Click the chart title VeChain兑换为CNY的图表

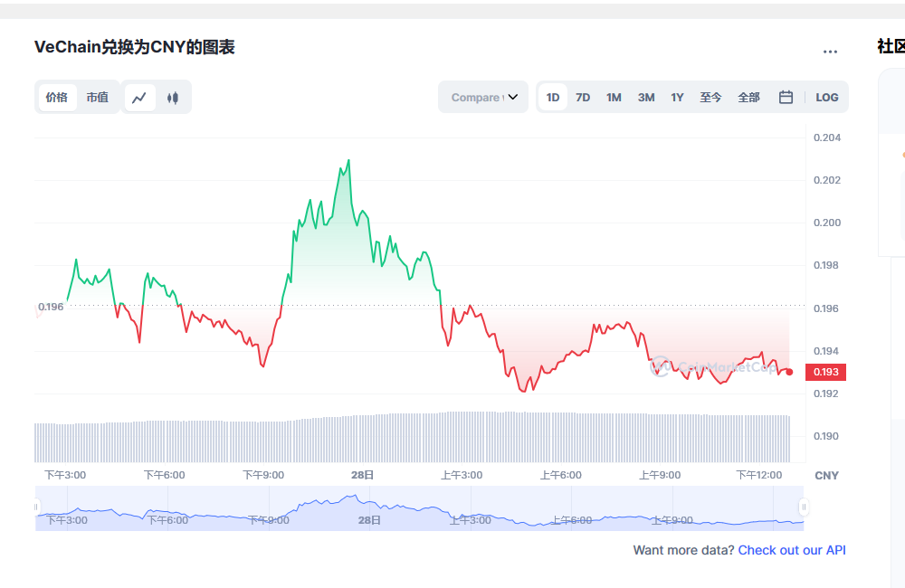point(135,47)
